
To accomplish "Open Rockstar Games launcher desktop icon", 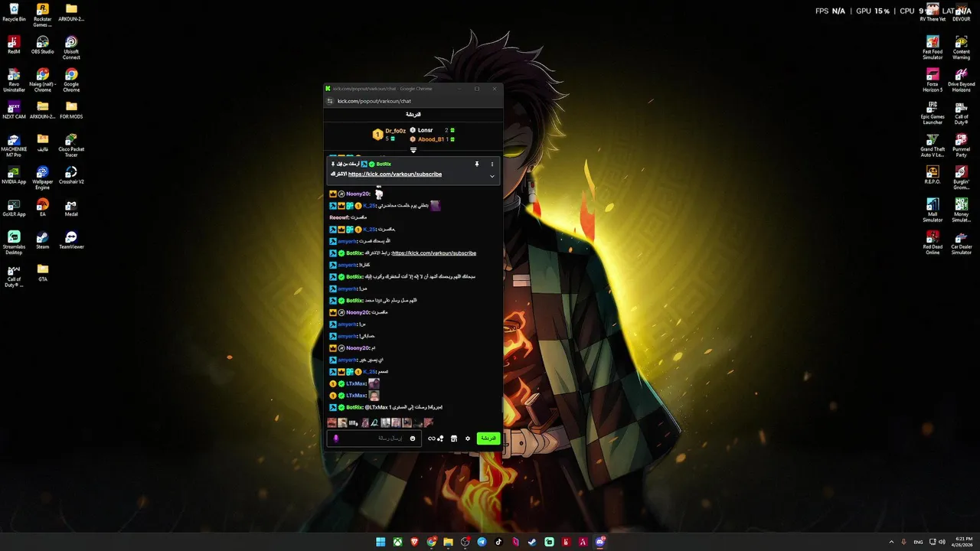I will point(43,15).
